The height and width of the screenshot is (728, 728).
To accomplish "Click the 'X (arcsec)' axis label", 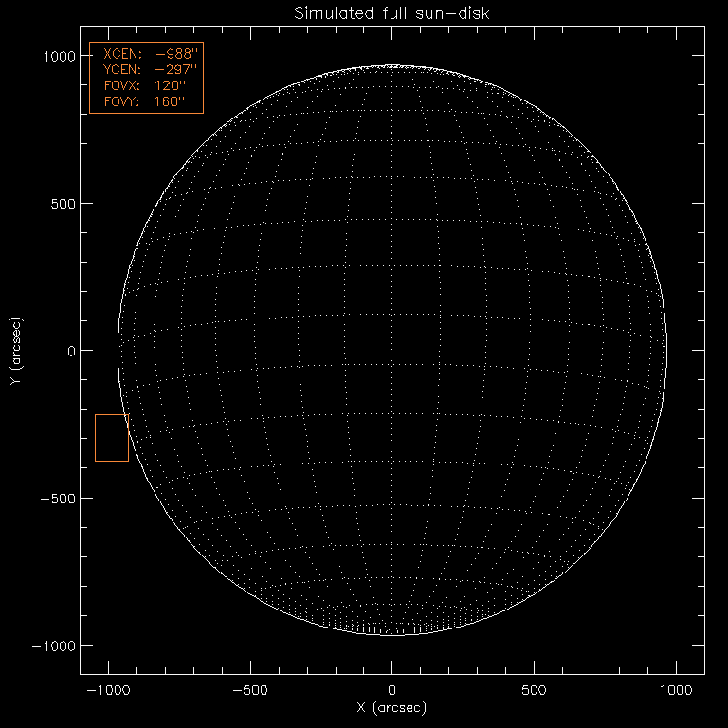I will point(391,708).
